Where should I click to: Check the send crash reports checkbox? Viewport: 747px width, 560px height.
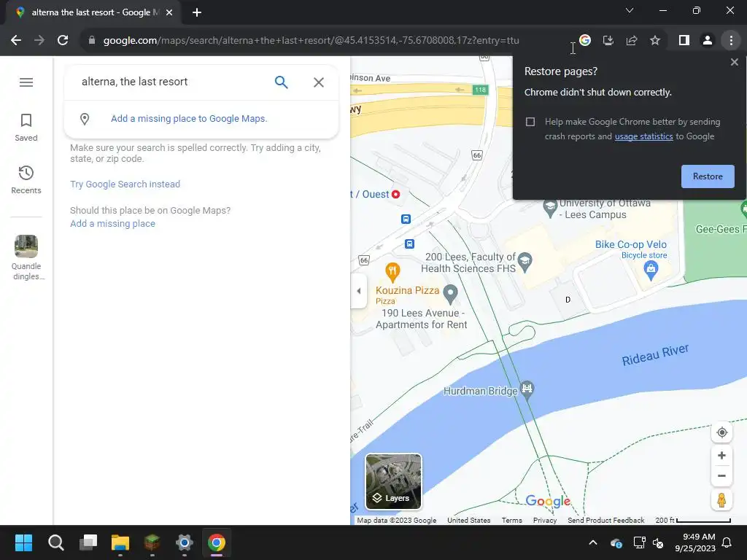pyautogui.click(x=530, y=122)
